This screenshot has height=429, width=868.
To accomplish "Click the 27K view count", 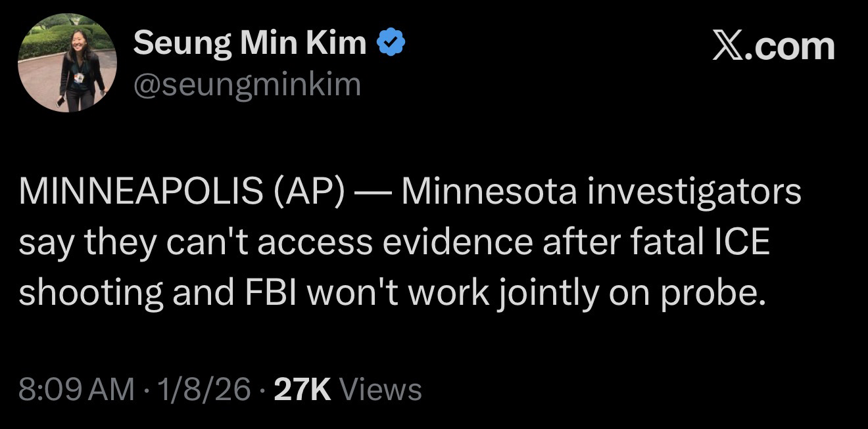I will coord(302,389).
